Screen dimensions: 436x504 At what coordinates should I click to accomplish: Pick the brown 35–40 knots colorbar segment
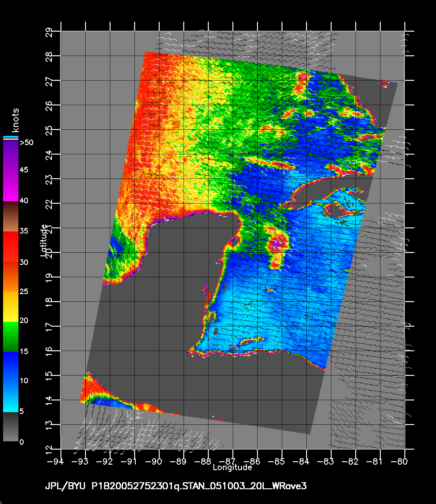[10, 216]
